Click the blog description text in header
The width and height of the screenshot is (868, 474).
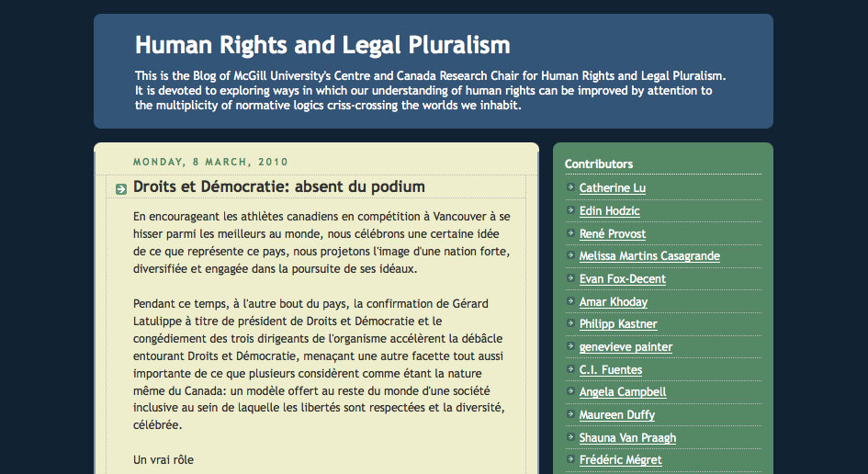(x=430, y=90)
